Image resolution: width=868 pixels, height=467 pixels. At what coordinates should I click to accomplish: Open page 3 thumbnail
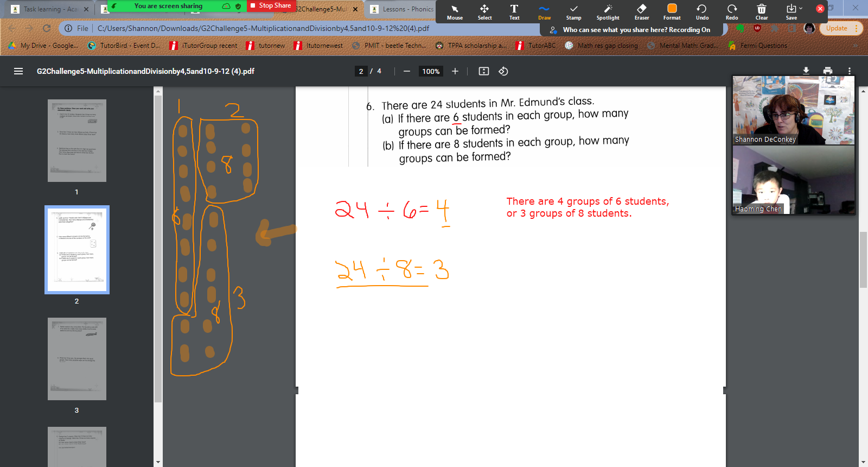[x=77, y=359]
